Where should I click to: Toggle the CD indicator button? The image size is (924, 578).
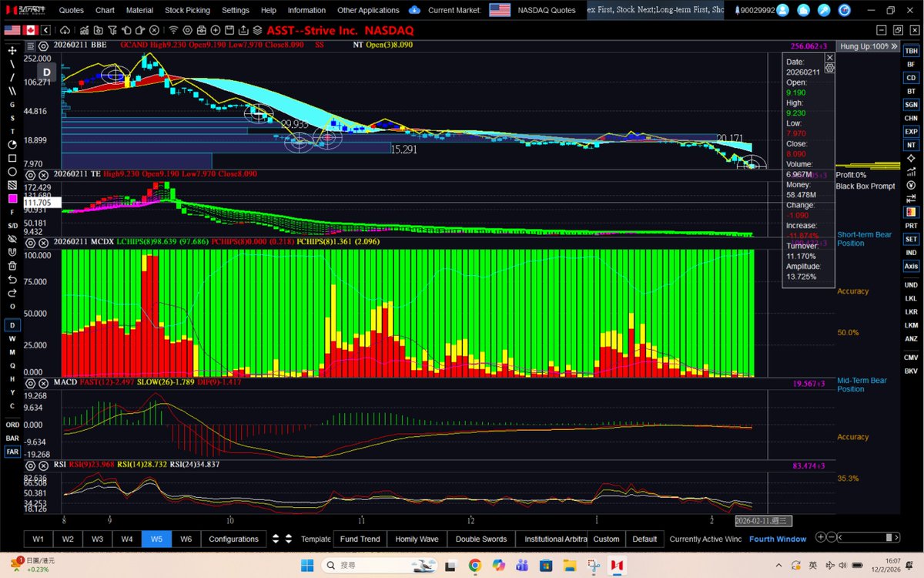[911, 78]
